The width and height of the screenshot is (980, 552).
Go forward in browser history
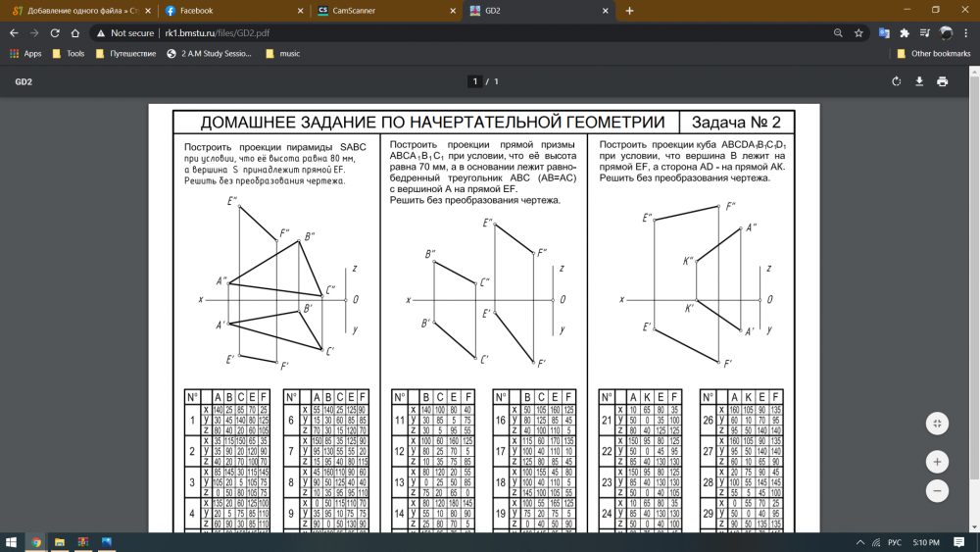click(x=34, y=33)
